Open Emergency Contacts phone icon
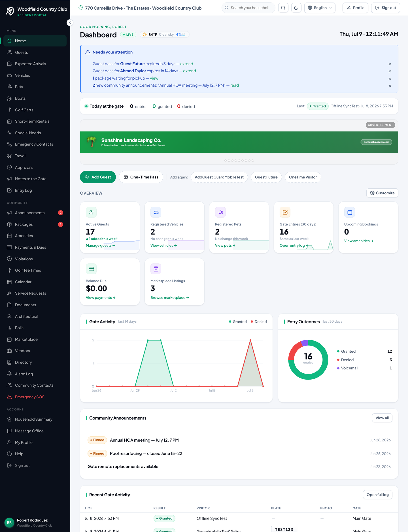Image resolution: width=408 pixels, height=532 pixels. (x=9, y=144)
